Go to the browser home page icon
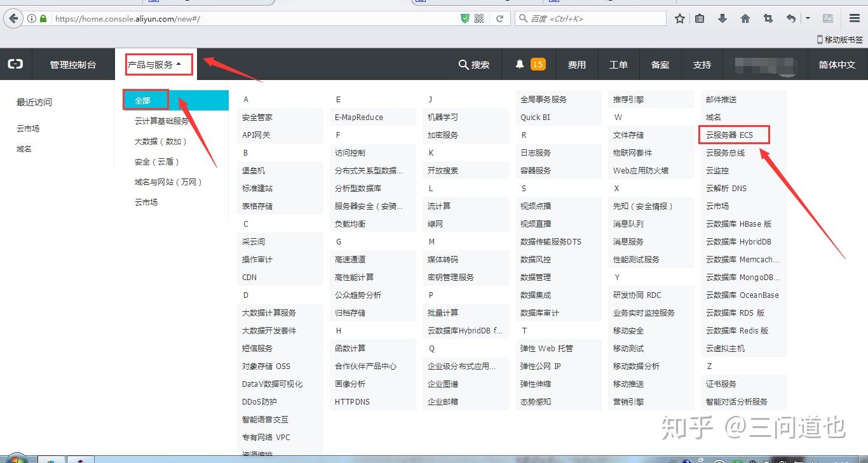This screenshot has width=868, height=463. click(x=745, y=18)
